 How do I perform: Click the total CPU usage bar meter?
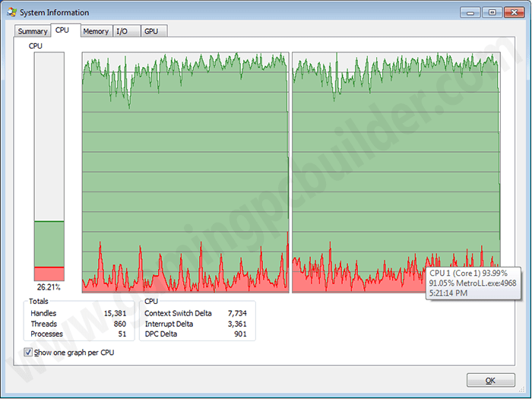pos(49,166)
